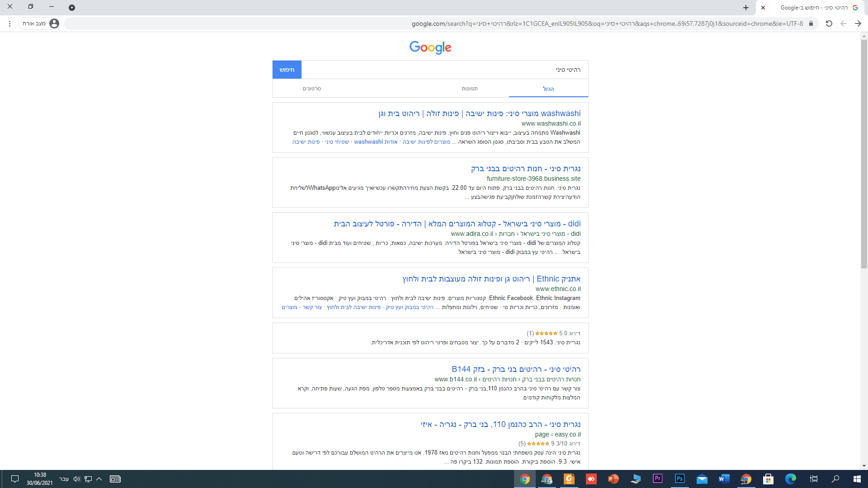Expand the hidden icons tray caret
This screenshot has width=868, height=488.
coord(99,479)
